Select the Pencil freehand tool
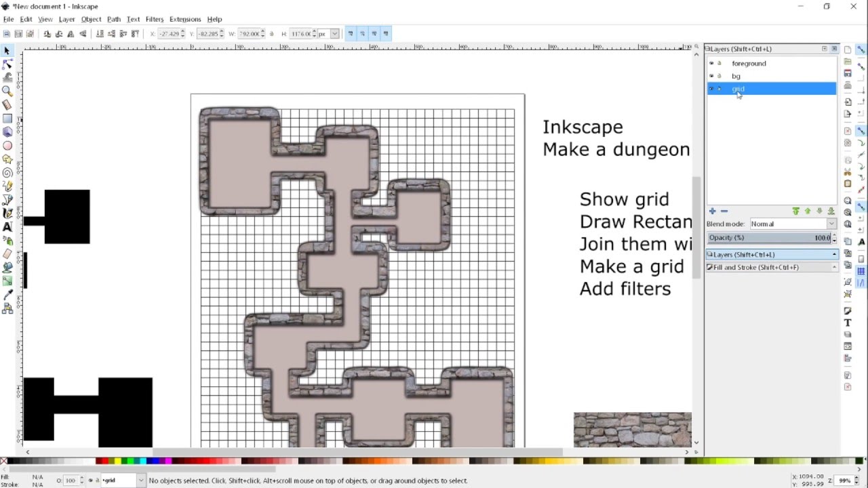This screenshot has height=488, width=868. tap(7, 186)
